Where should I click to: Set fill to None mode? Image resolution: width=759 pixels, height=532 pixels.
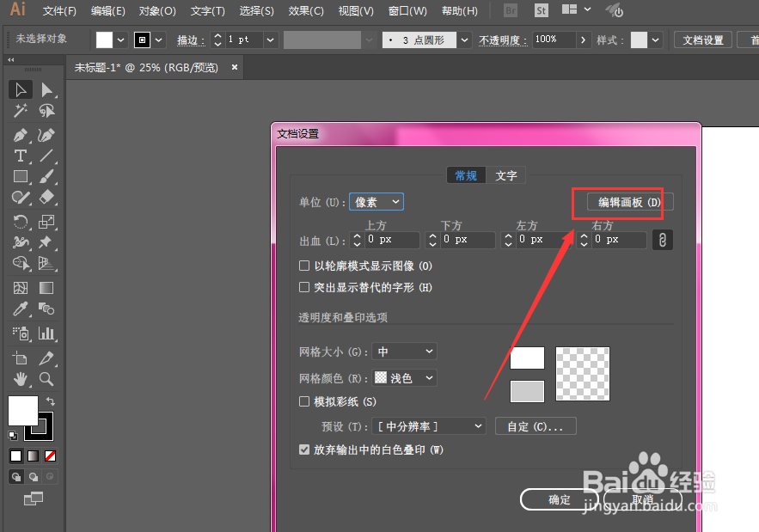51,456
